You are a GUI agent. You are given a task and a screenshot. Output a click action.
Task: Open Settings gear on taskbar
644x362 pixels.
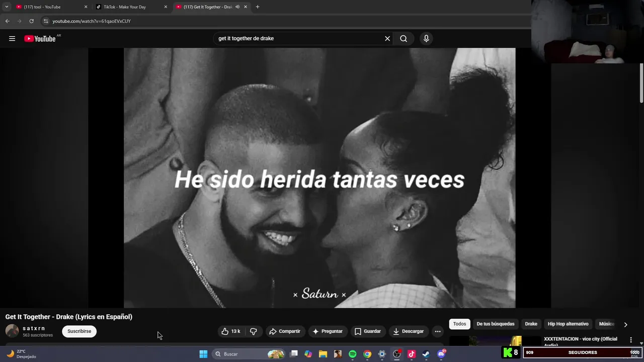coord(382,354)
